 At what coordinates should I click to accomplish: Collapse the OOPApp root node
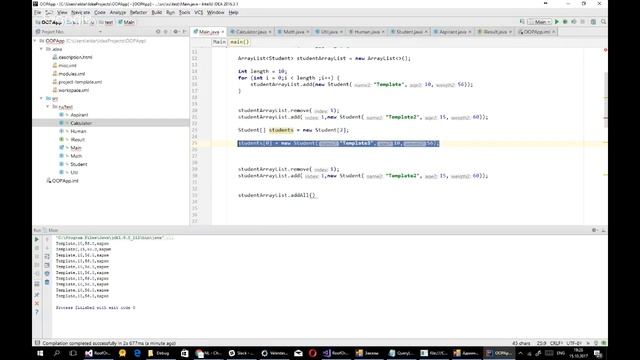pos(36,41)
